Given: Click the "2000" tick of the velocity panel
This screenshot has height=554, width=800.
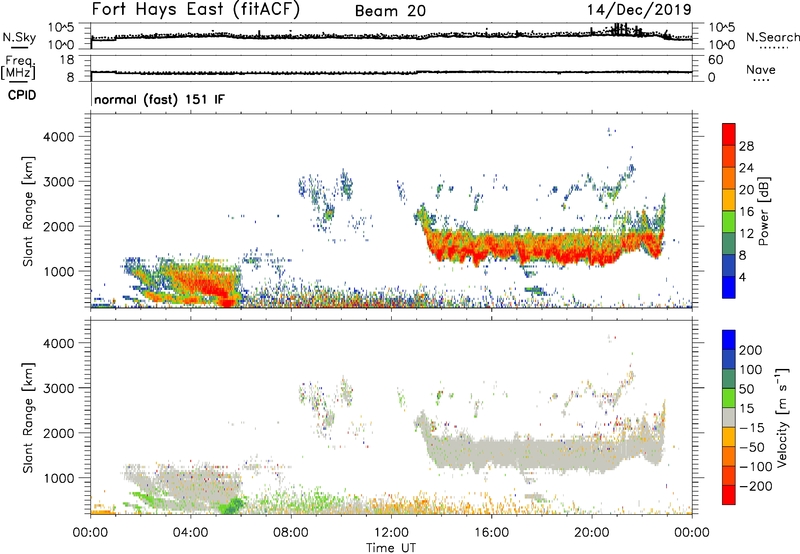Looking at the screenshot, I should tap(58, 433).
